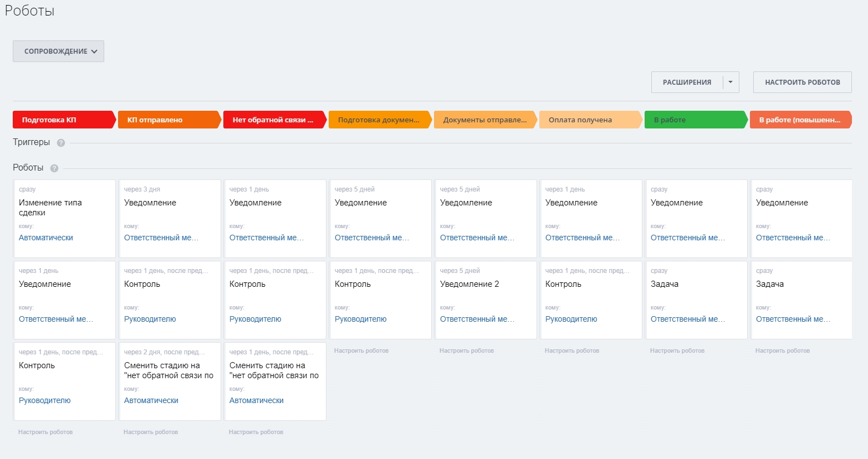868x459 pixels.
Task: Click the Расширения button
Action: pyautogui.click(x=687, y=82)
